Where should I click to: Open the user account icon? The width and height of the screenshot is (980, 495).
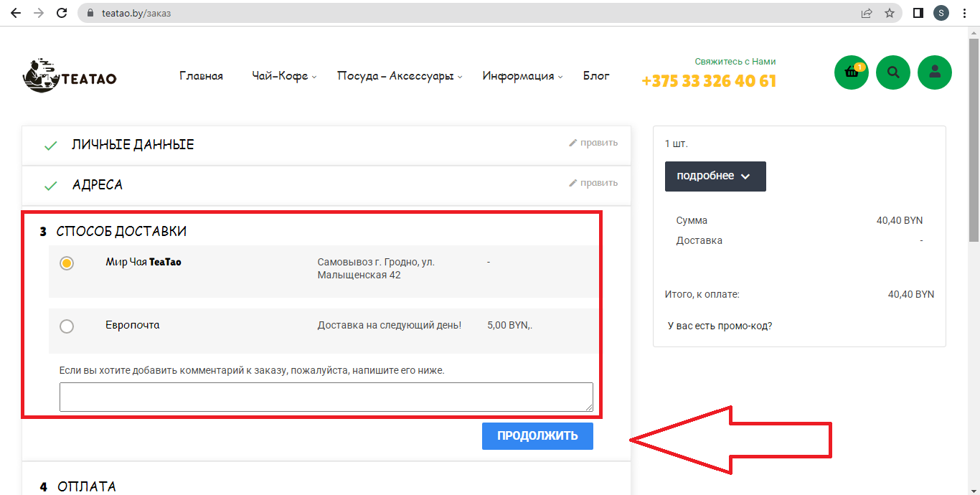935,72
